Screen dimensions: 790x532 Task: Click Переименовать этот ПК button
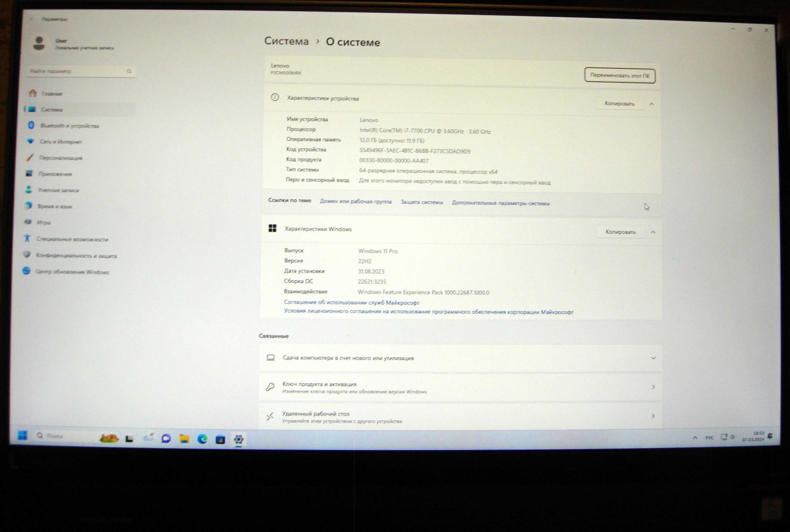coord(620,75)
